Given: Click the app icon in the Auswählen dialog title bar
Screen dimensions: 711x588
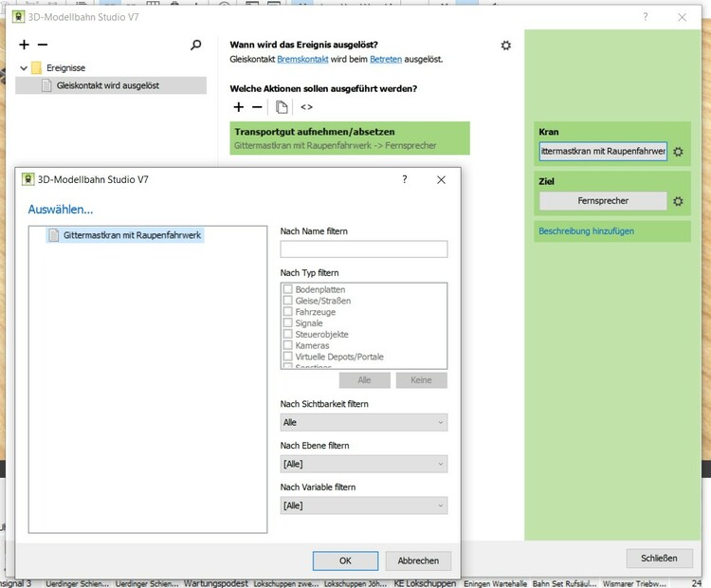Looking at the screenshot, I should tap(28, 179).
